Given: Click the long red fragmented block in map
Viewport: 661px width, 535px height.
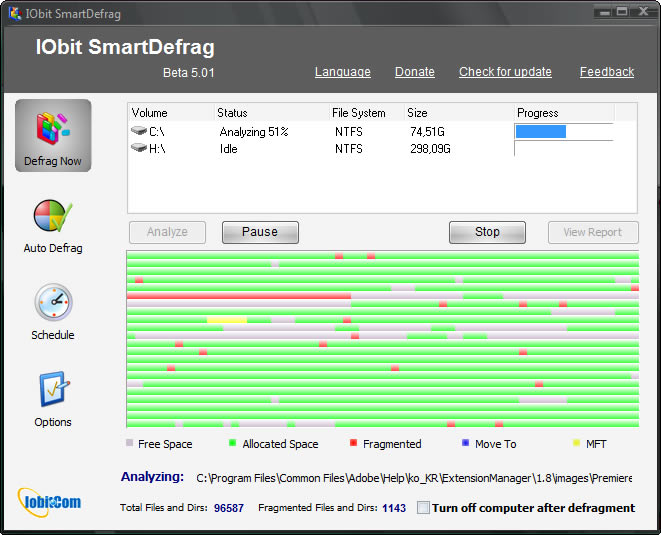Looking at the screenshot, I should coord(239,296).
